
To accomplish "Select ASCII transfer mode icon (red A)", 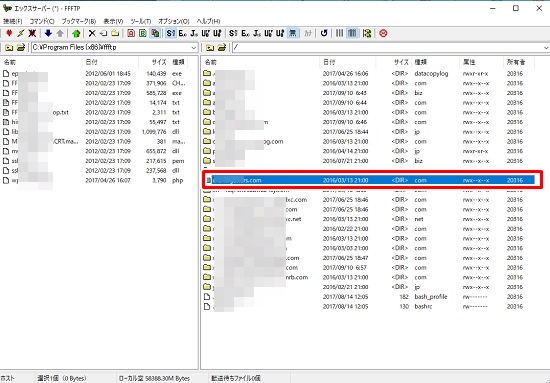I will pos(131,33).
